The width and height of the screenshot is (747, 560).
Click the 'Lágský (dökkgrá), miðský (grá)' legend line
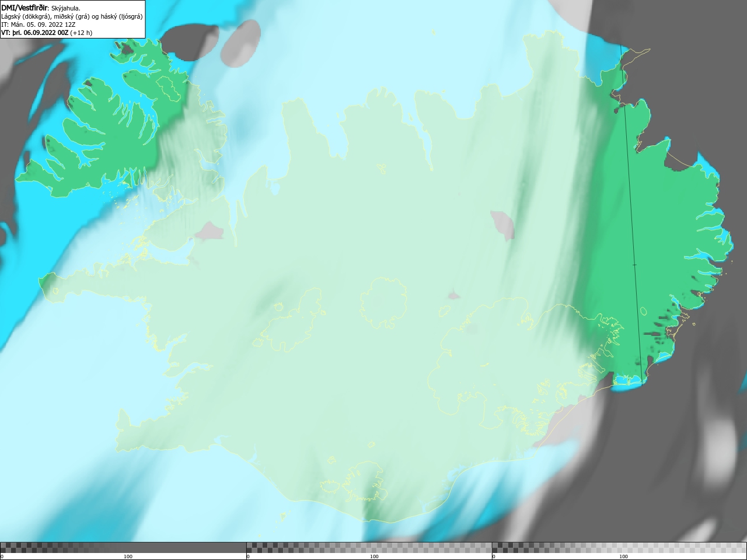coord(72,16)
